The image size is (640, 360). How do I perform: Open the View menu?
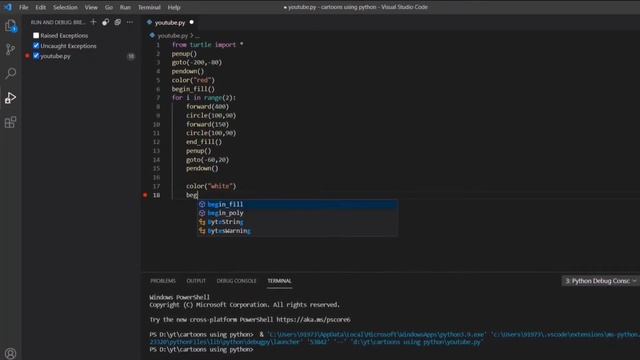(91, 7)
